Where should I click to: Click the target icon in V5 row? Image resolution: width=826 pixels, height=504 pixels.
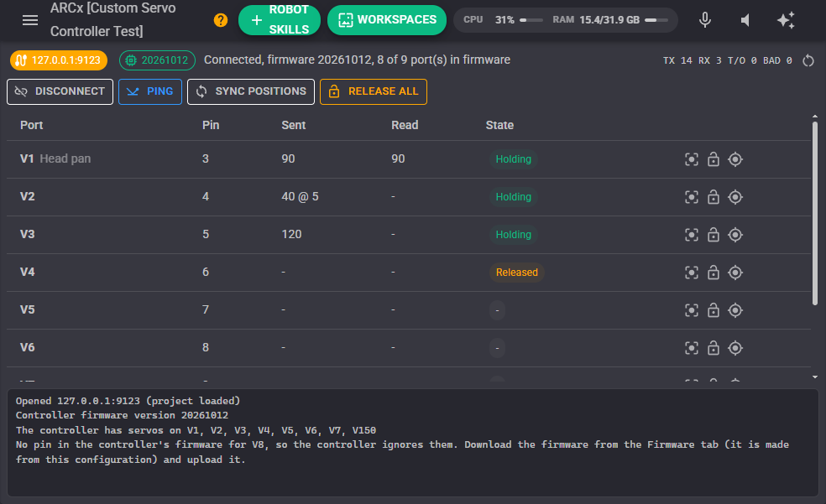(735, 310)
